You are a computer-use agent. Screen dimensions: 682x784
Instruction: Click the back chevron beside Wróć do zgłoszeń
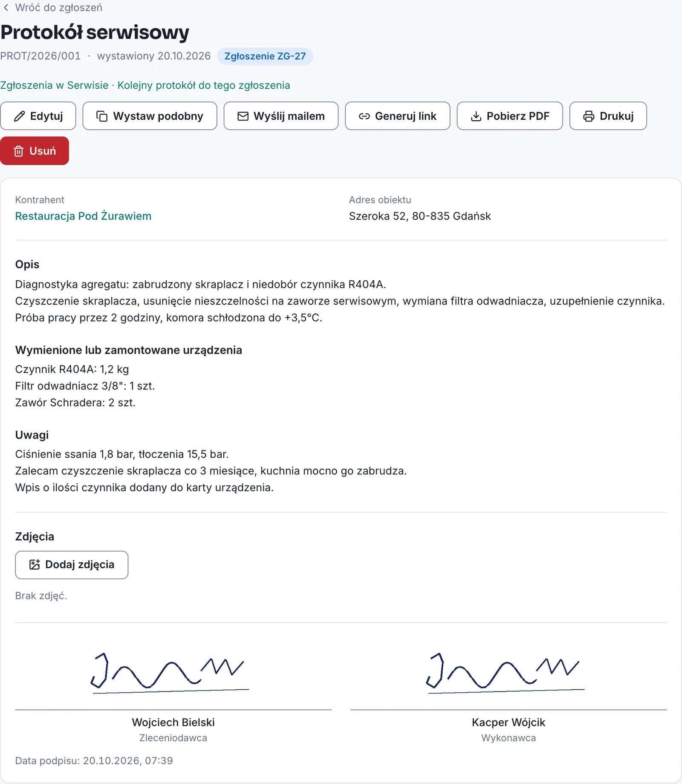coord(6,8)
